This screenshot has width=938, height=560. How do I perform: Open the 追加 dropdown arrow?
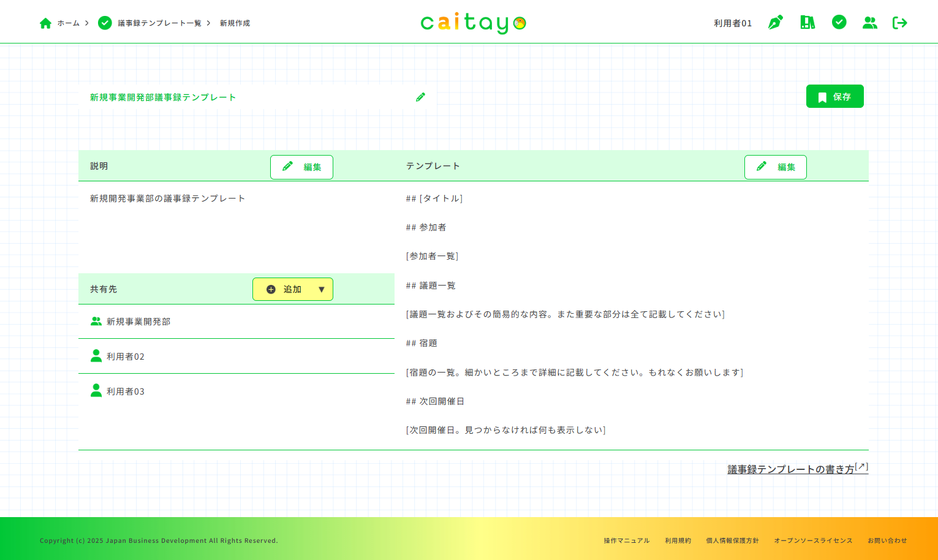click(x=321, y=289)
